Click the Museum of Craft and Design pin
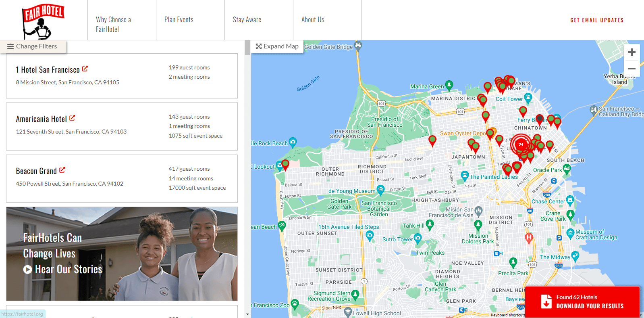The height and width of the screenshot is (318, 644). pos(570,233)
